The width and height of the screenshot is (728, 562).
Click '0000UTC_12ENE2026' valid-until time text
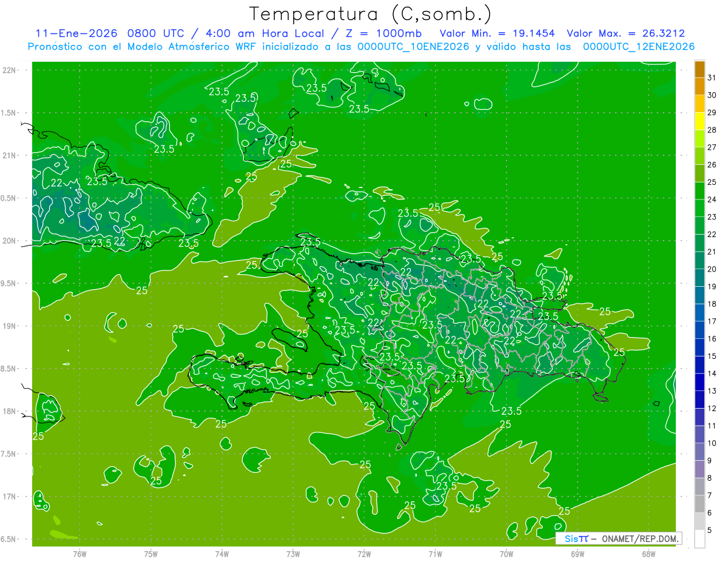point(639,47)
